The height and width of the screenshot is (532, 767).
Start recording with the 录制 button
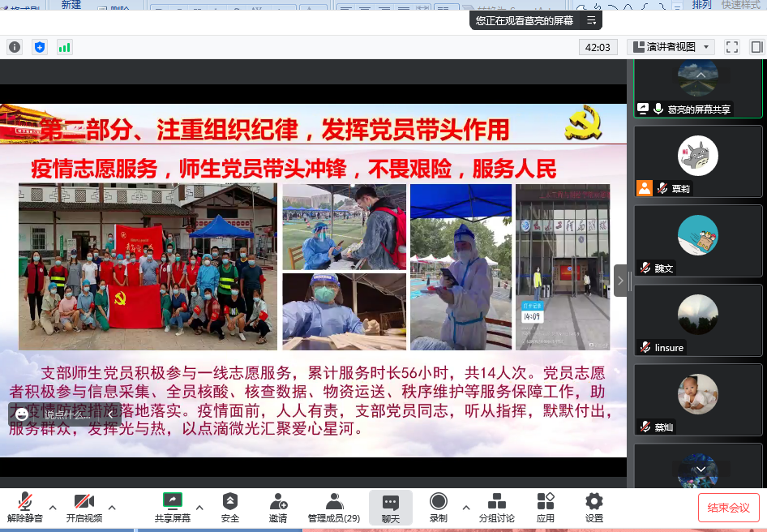(439, 508)
